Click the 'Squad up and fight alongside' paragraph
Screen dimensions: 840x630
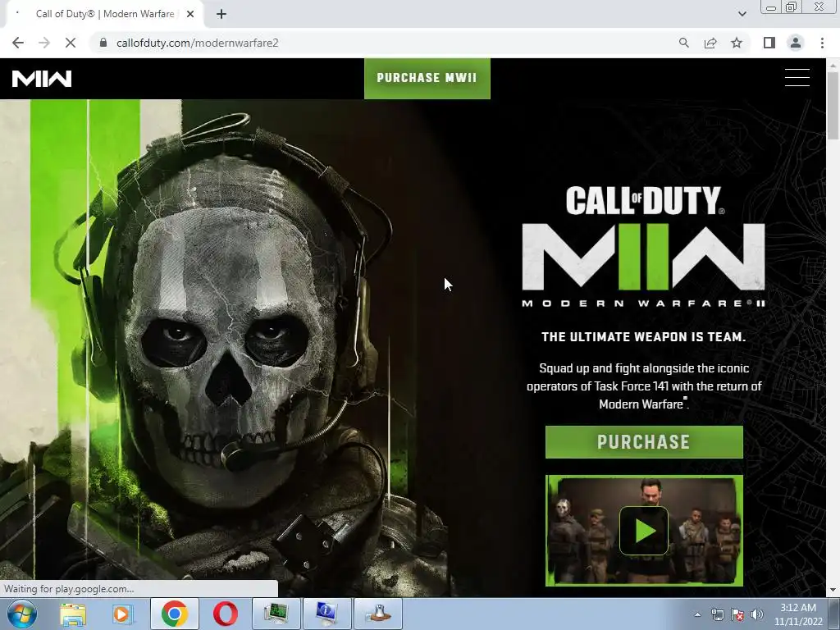(644, 386)
